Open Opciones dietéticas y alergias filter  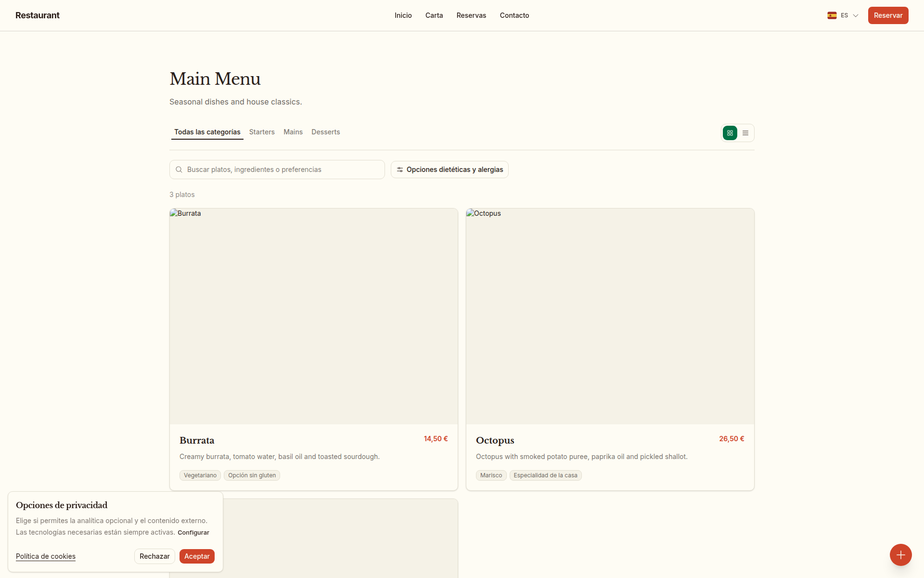tap(449, 170)
